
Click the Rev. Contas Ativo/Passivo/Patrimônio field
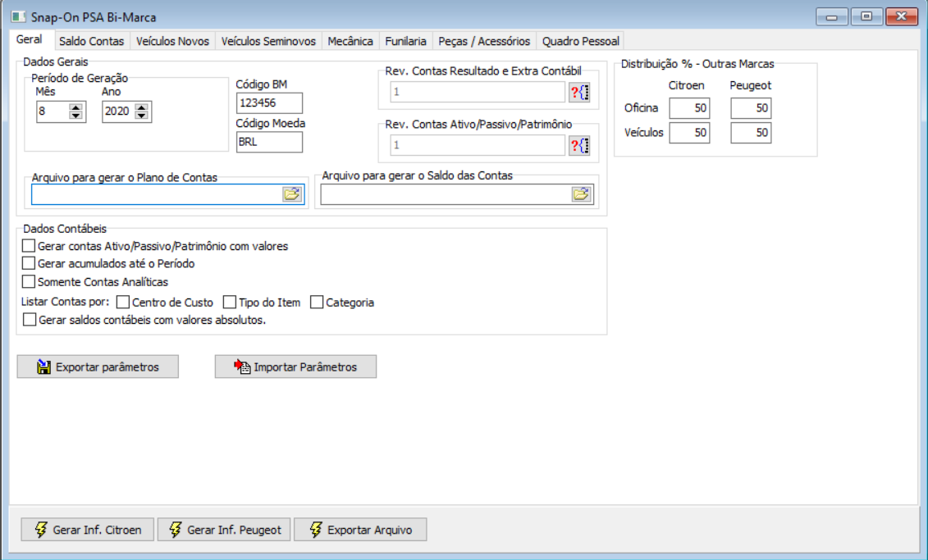point(478,145)
